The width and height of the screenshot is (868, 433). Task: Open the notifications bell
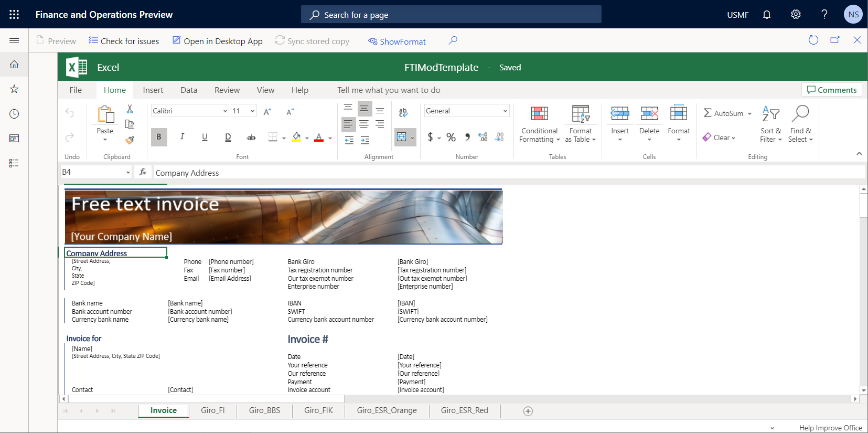[767, 15]
